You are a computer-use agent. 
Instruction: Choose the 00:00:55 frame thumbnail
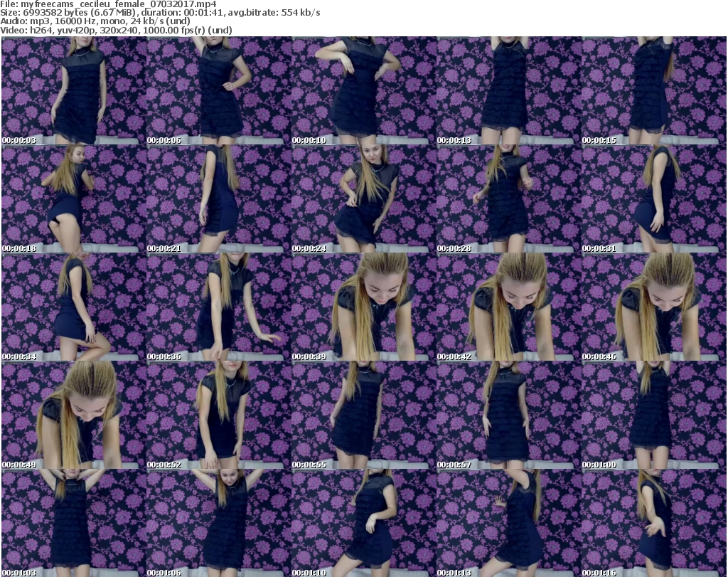363,415
